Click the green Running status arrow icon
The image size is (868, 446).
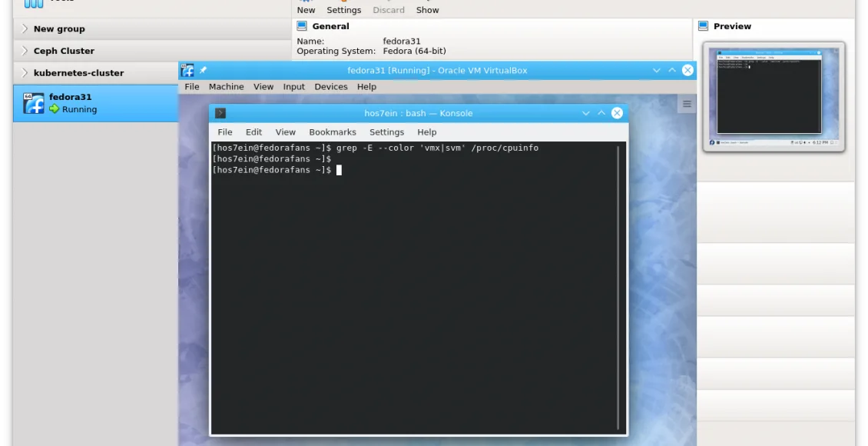click(x=55, y=109)
